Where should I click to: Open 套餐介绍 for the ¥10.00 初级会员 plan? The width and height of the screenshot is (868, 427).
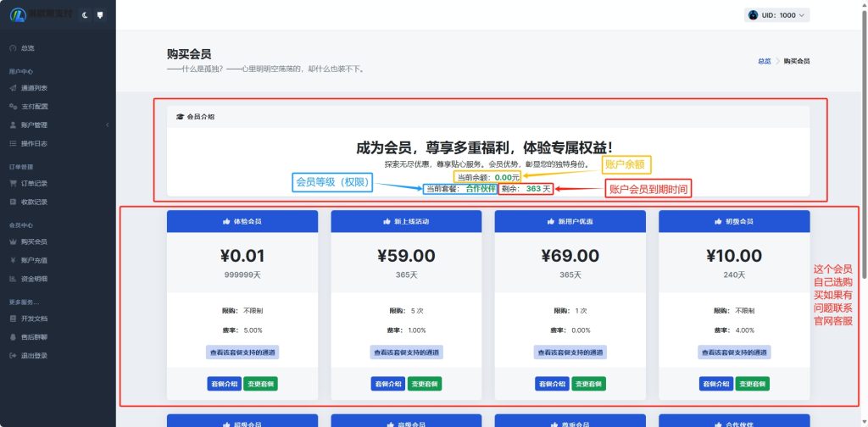pyautogui.click(x=716, y=384)
